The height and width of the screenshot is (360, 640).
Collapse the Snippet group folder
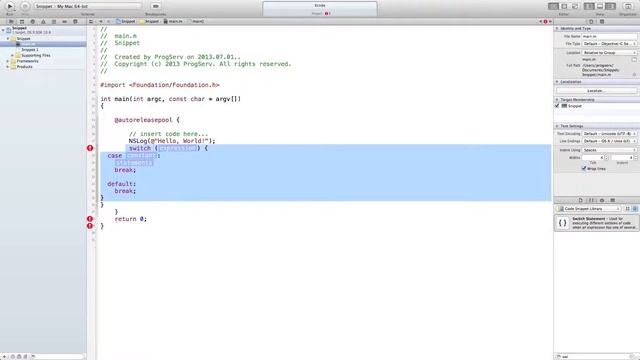tap(7, 38)
